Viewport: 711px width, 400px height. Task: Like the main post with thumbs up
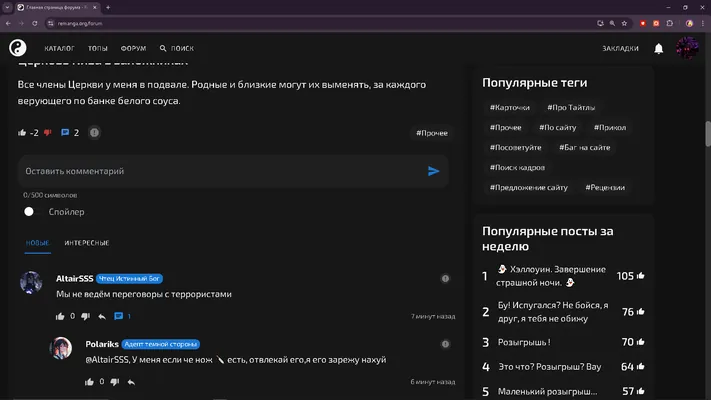22,132
